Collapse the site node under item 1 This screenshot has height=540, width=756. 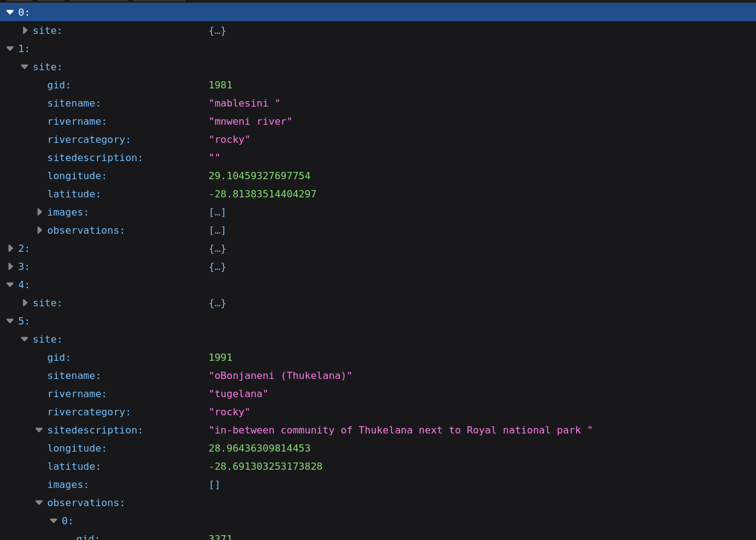pyautogui.click(x=24, y=67)
